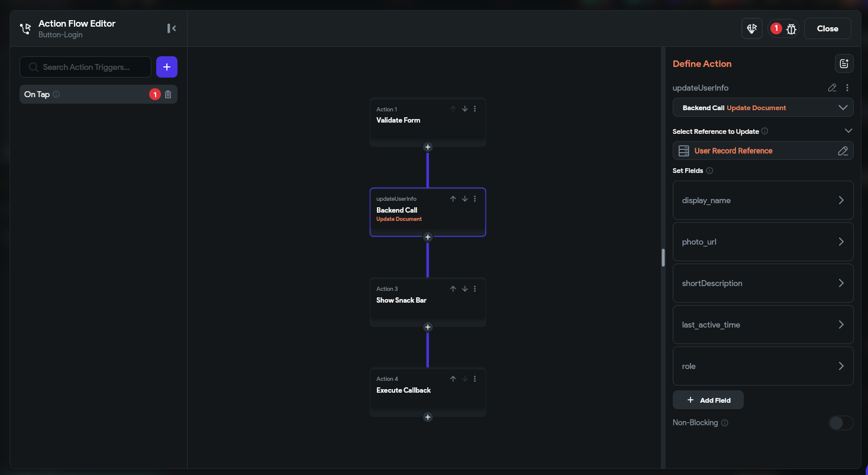The image size is (868, 475).
Task: Edit the updateUserInfo action name
Action: (x=832, y=88)
